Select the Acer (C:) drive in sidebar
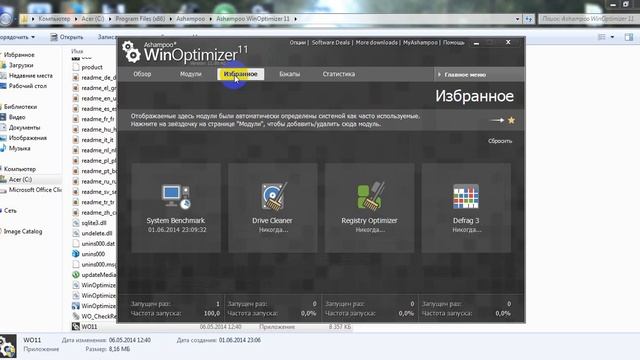640x360 pixels. coord(20,180)
